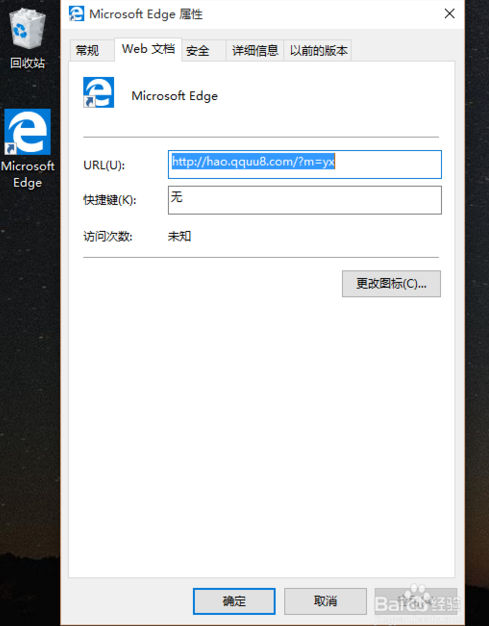Click the Edge icon in dialog title bar
This screenshot has height=626, width=489.
click(76, 14)
